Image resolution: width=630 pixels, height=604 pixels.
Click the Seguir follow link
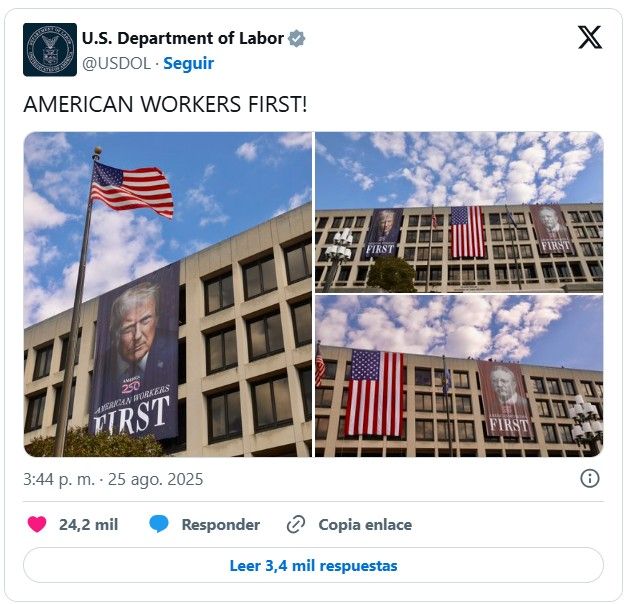click(188, 63)
